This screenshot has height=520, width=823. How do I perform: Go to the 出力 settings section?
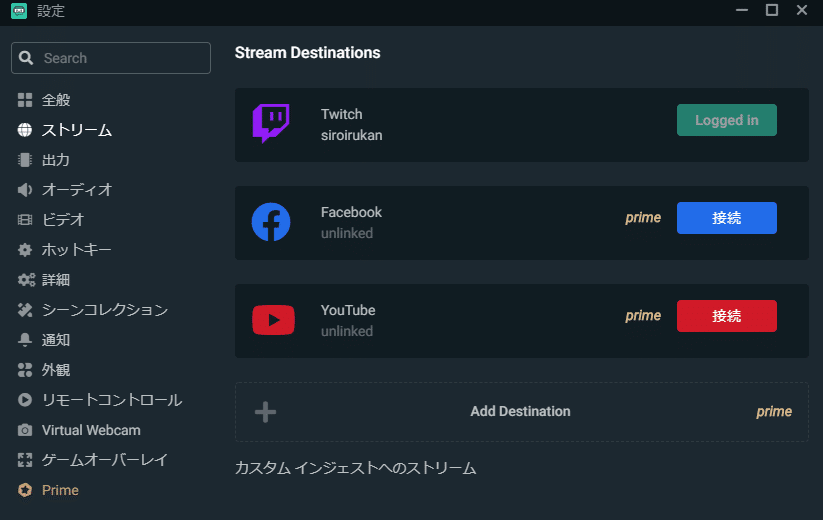pyautogui.click(x=56, y=160)
